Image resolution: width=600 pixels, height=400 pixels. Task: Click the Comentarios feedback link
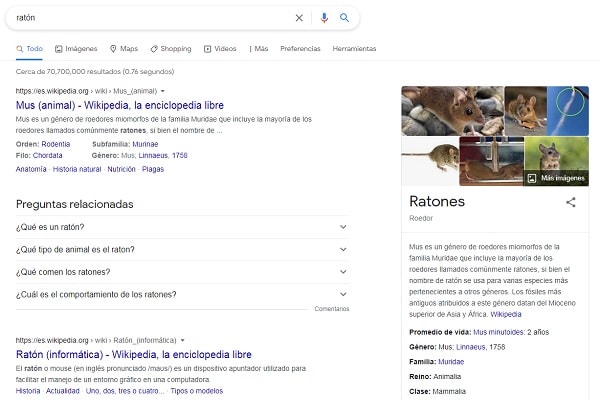point(332,309)
